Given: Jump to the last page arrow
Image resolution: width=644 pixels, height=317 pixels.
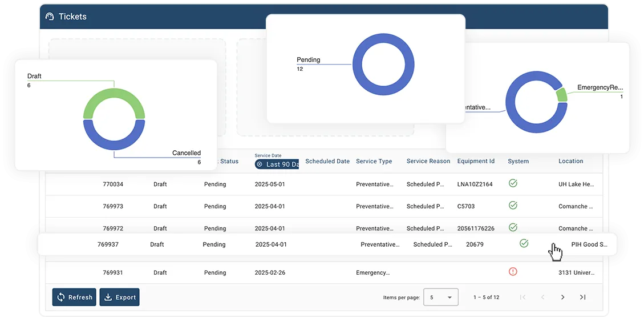Looking at the screenshot, I should click(x=582, y=297).
